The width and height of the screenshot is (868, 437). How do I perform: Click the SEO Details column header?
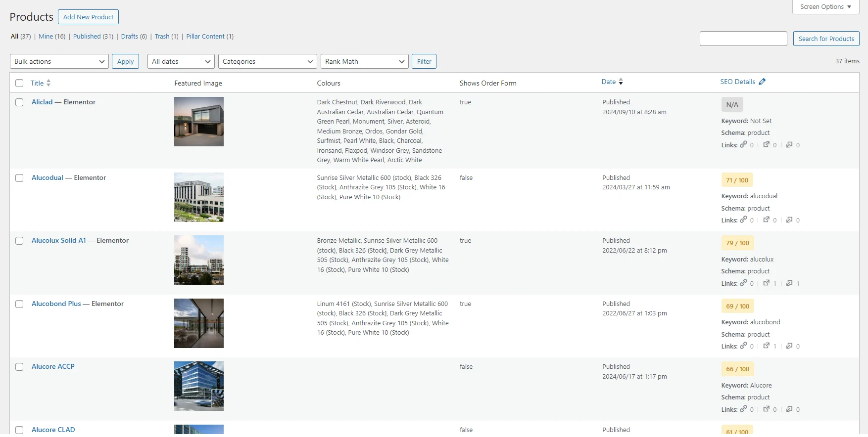(737, 82)
